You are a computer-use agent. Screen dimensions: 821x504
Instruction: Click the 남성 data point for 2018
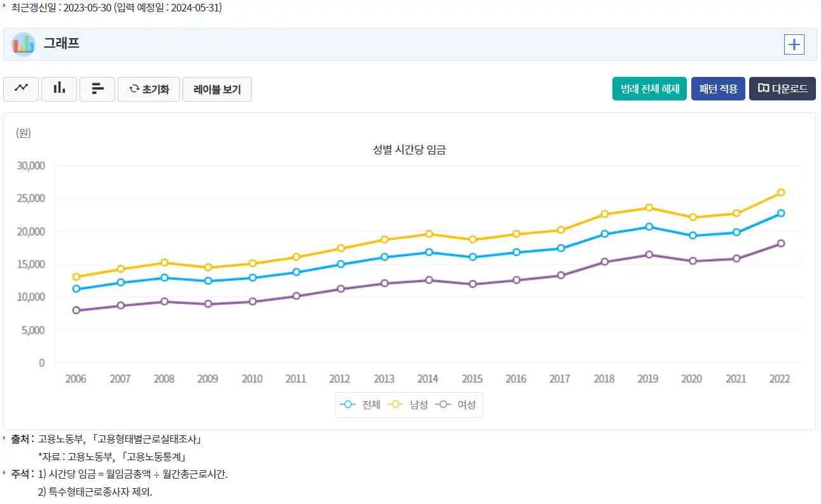[x=604, y=214]
